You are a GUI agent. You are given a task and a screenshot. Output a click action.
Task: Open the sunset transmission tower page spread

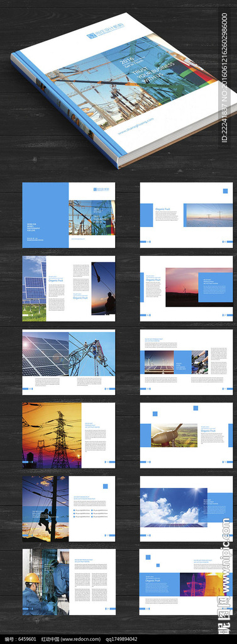click(69, 435)
